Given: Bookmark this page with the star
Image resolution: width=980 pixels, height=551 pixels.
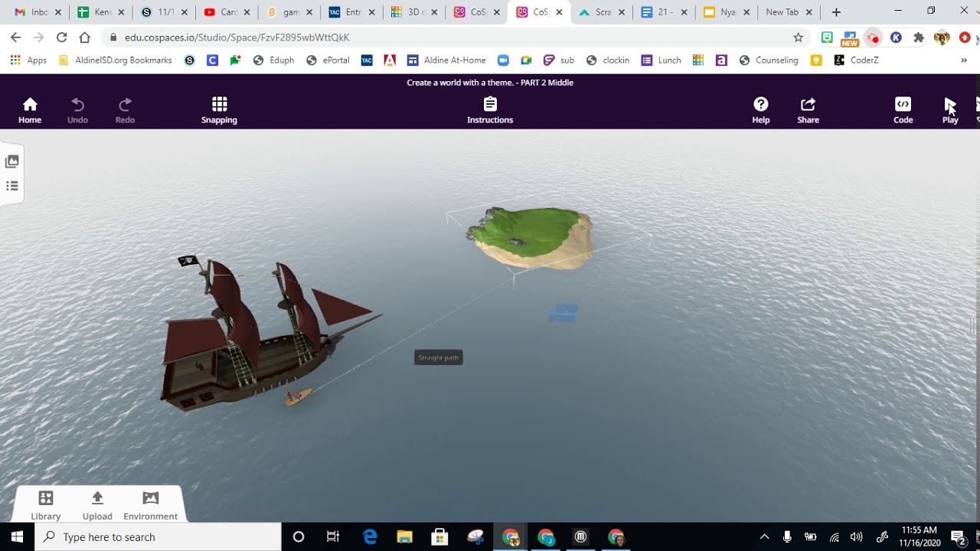Looking at the screenshot, I should 799,37.
